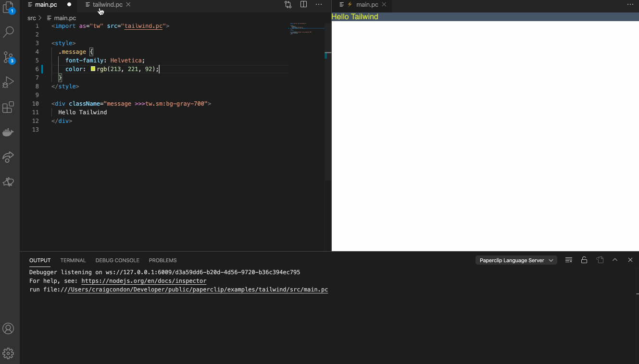Open the Source Control view showing 3 changes

coord(8,57)
